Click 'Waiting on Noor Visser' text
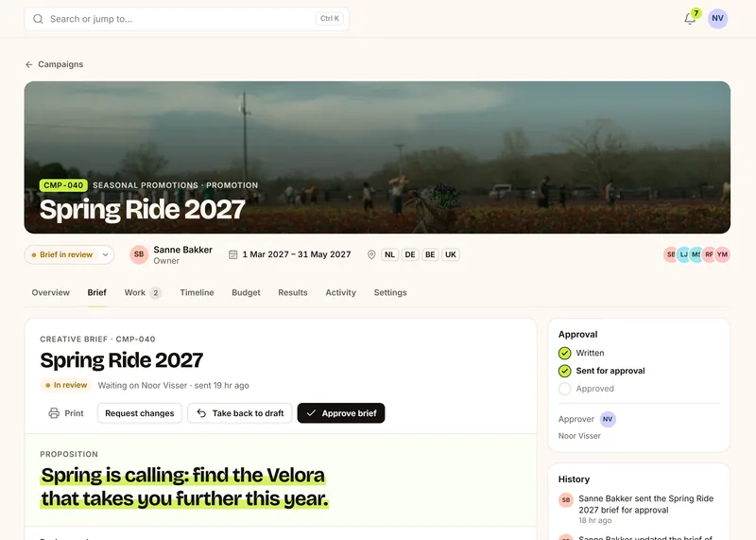 143,386
